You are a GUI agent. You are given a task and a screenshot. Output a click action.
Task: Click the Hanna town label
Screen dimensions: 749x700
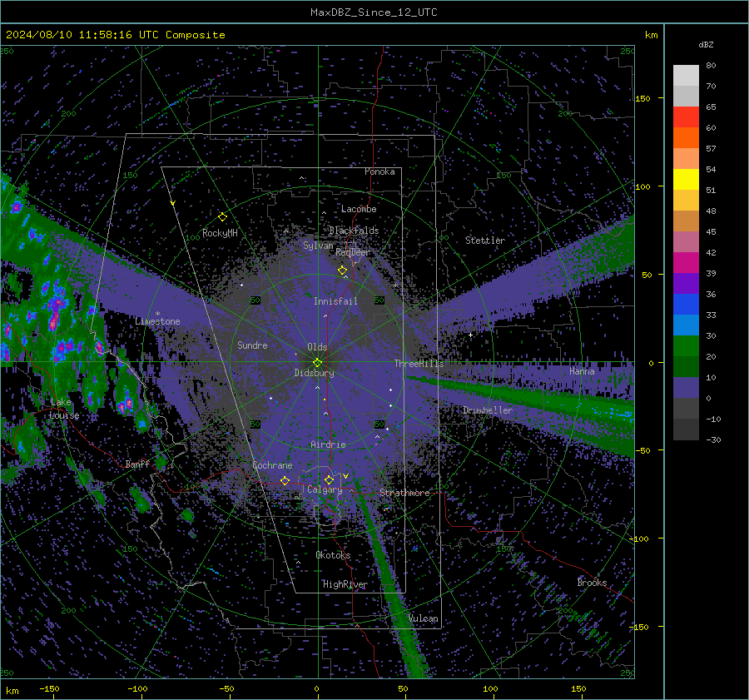pyautogui.click(x=582, y=370)
